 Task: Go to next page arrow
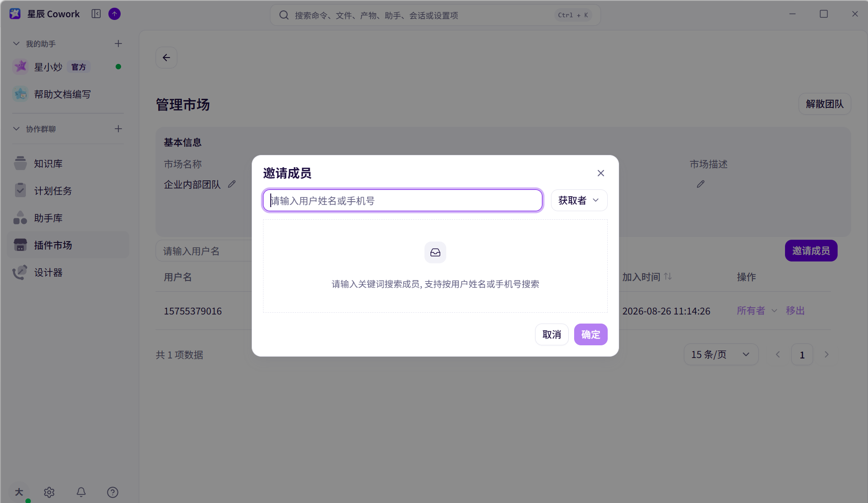[x=826, y=354]
